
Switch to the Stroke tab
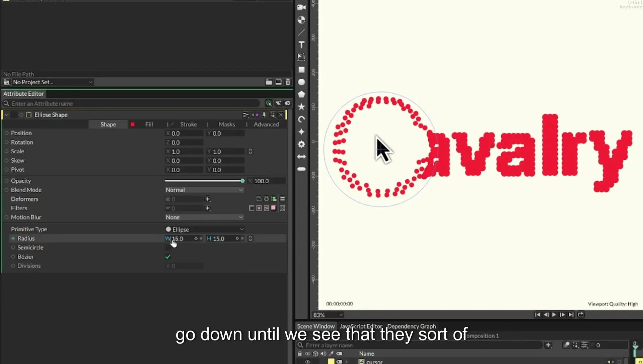tap(189, 124)
